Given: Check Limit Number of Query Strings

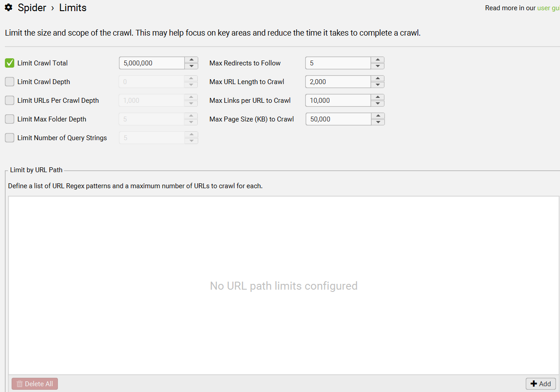Looking at the screenshot, I should 10,138.
